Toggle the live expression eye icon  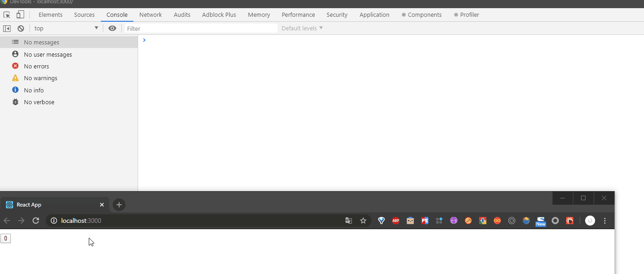click(x=112, y=28)
